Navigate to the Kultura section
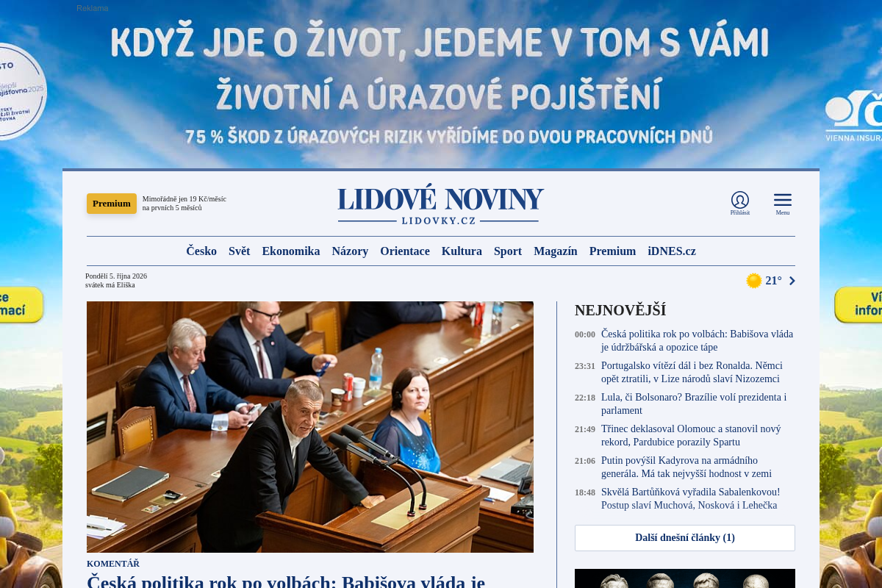Image resolution: width=882 pixels, height=588 pixels. [x=462, y=251]
